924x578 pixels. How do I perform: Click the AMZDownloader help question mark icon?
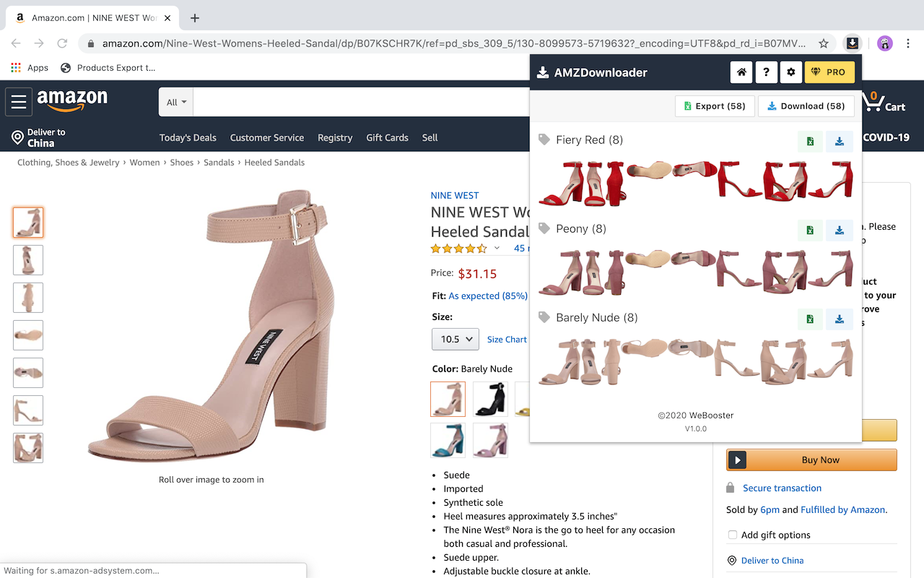[x=766, y=72]
